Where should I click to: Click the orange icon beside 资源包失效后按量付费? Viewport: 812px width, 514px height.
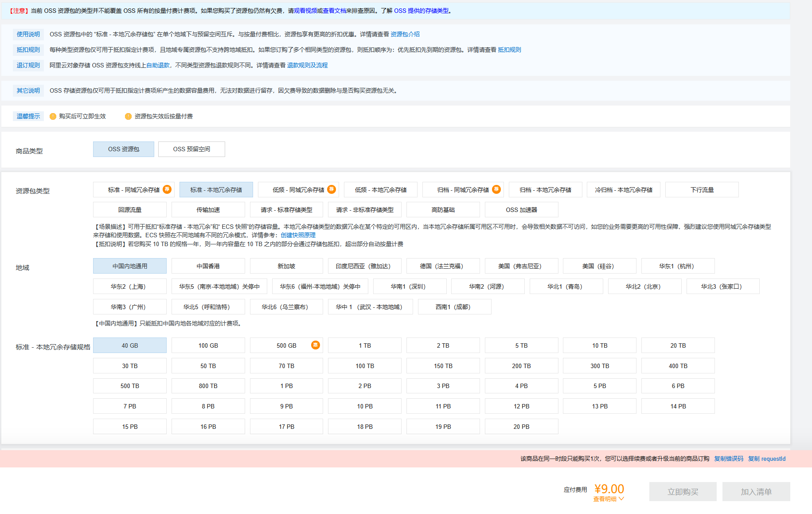tap(128, 117)
